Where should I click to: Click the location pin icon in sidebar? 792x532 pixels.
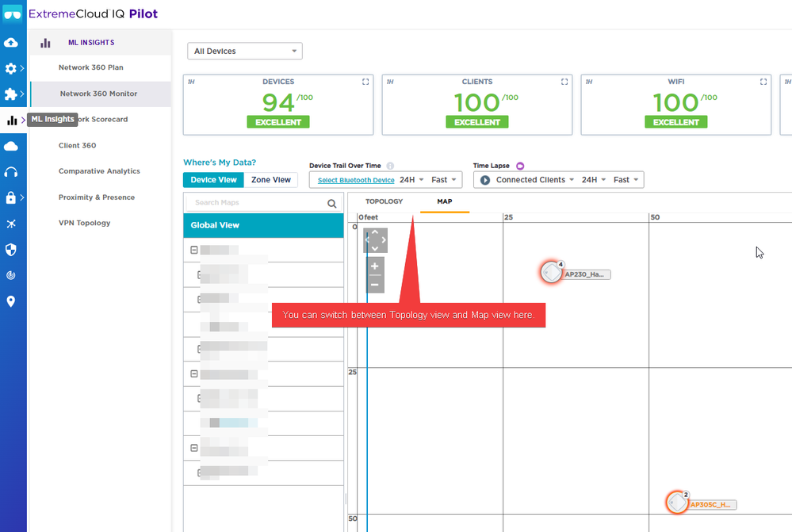tap(11, 301)
